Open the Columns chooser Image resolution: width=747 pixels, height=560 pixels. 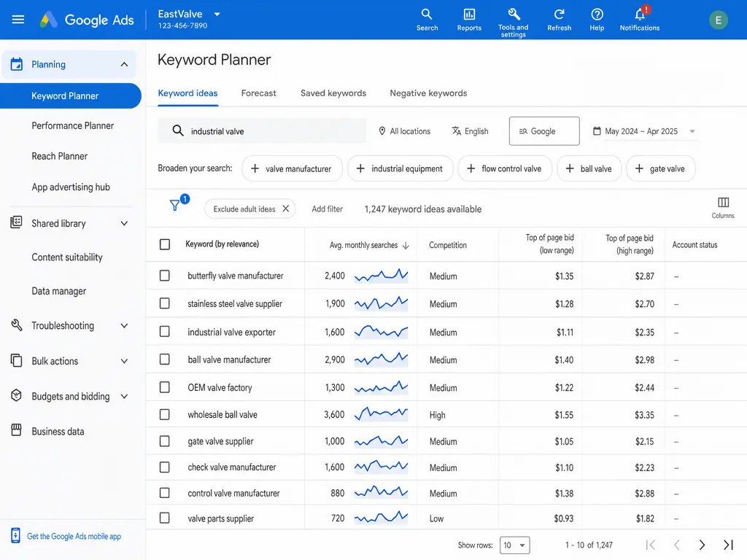click(723, 208)
